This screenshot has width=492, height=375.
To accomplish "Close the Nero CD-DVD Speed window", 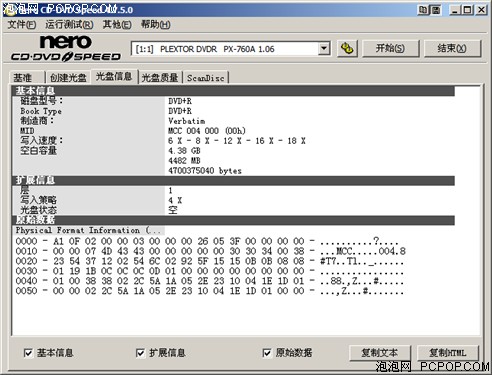I will click(x=481, y=10).
